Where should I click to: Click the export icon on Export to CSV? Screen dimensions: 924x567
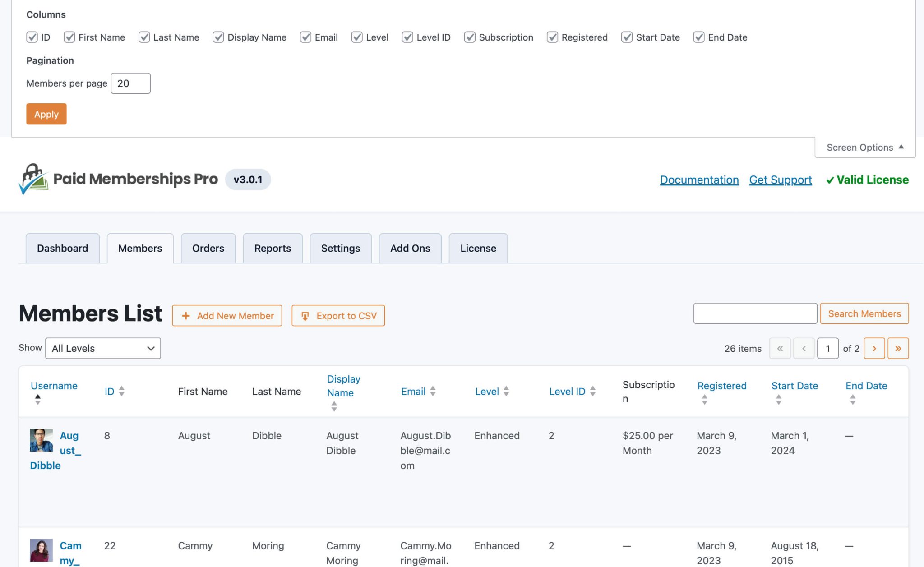coord(306,316)
